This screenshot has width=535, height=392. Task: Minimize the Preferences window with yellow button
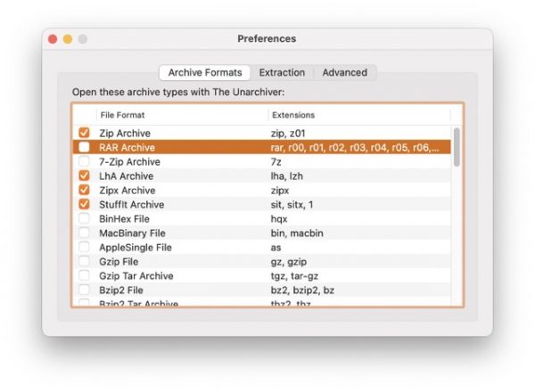(x=67, y=39)
